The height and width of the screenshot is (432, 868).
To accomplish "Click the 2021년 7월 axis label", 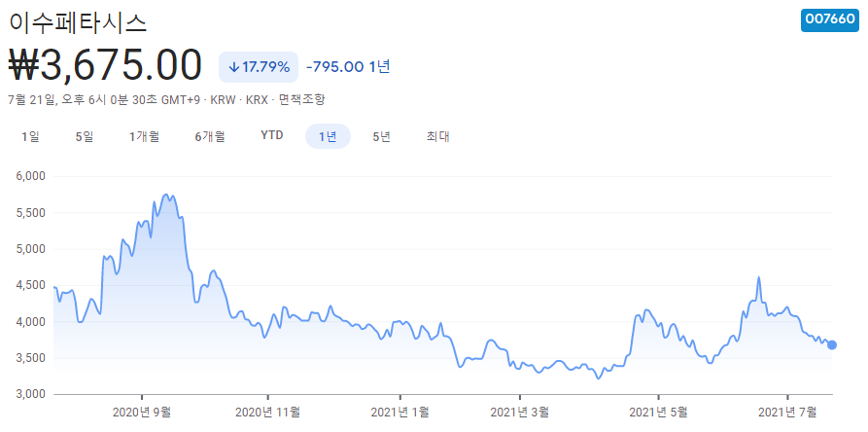I will coord(787,412).
